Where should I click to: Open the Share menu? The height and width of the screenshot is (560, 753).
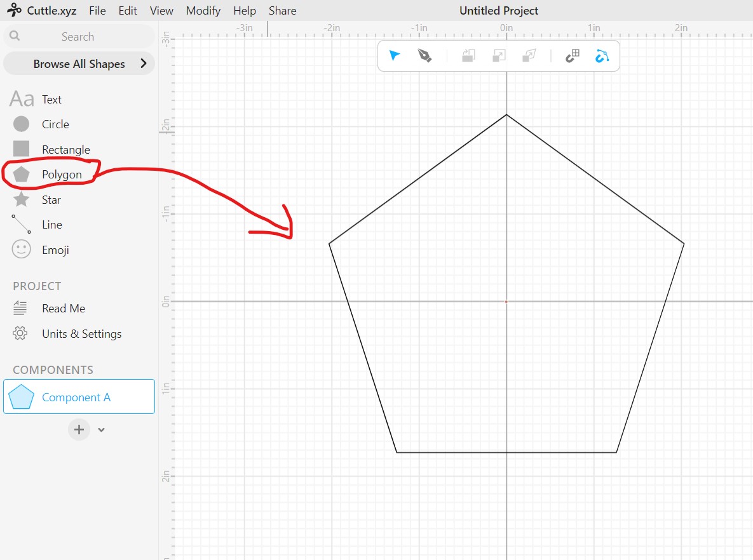click(x=282, y=11)
